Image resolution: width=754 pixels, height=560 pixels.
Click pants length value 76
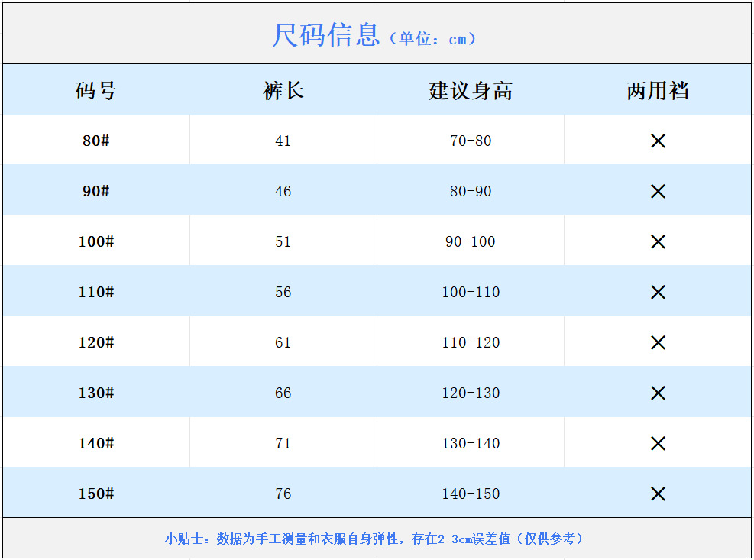click(283, 494)
